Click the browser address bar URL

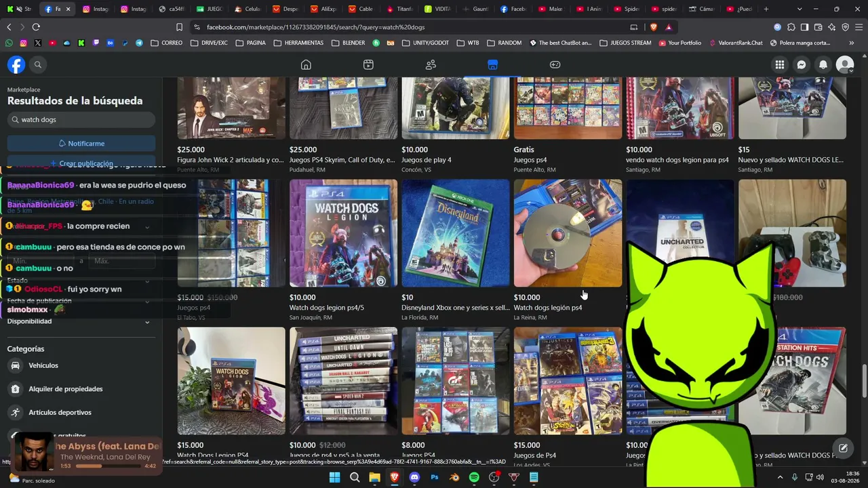316,27
